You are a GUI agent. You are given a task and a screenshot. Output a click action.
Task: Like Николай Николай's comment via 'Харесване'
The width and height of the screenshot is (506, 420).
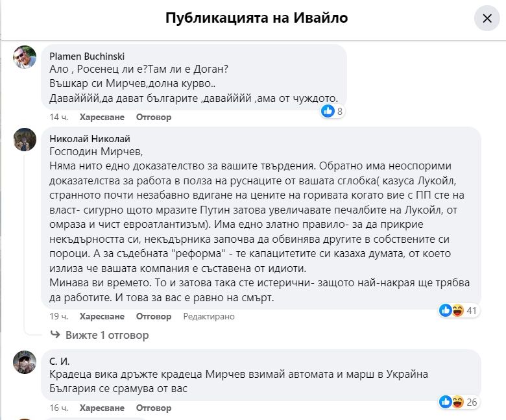(102, 317)
